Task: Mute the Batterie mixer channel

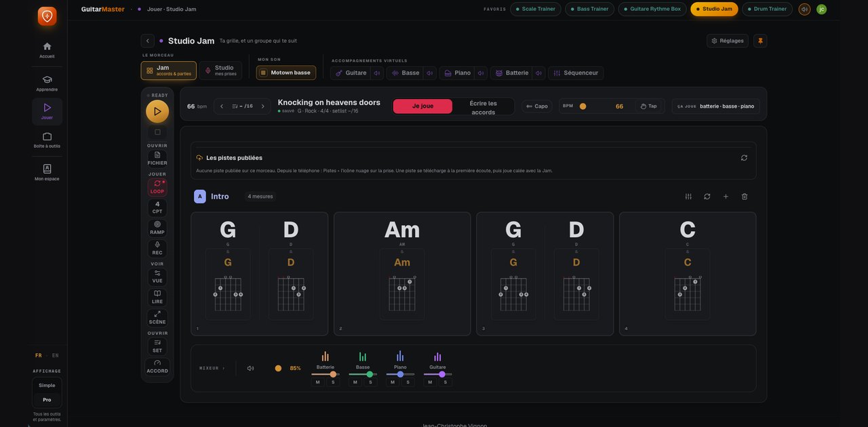Action: [317, 382]
